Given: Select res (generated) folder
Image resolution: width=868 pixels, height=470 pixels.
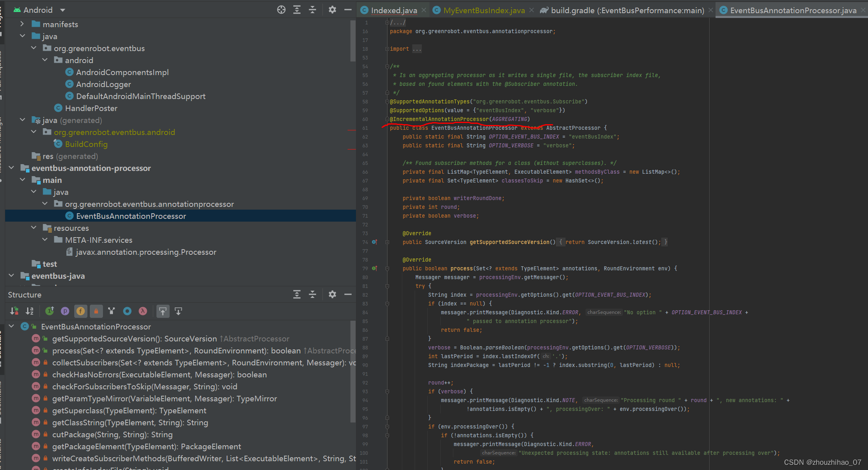Looking at the screenshot, I should tap(65, 156).
